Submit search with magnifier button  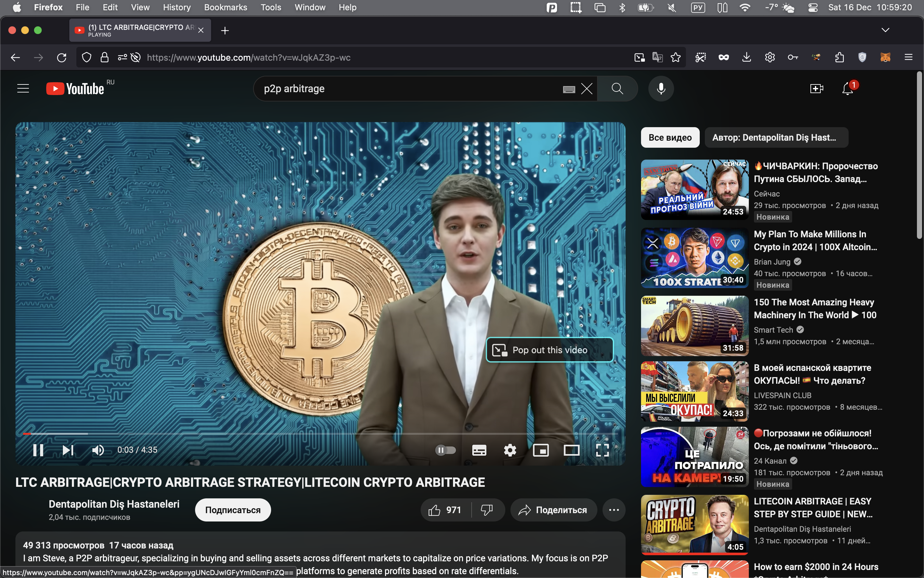tap(617, 89)
